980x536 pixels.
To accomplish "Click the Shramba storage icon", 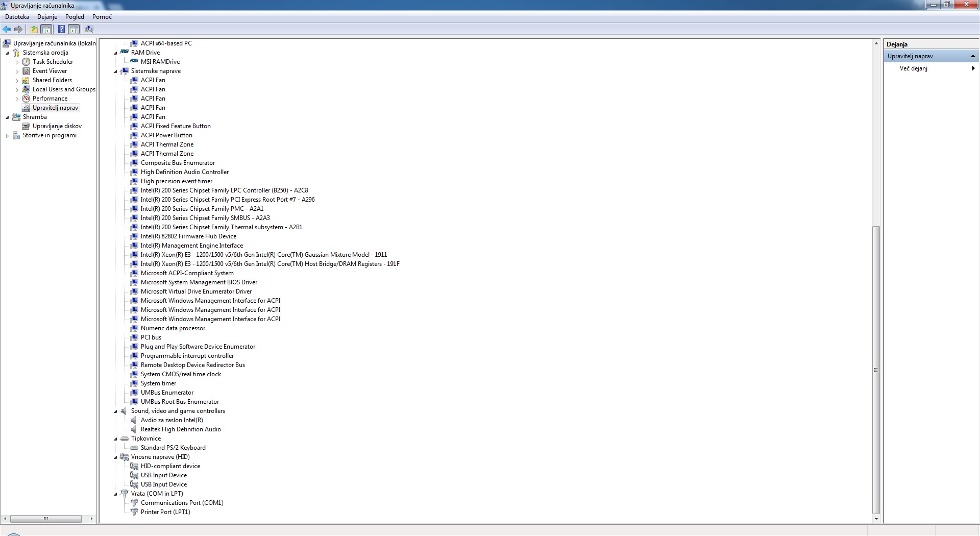I will point(16,117).
